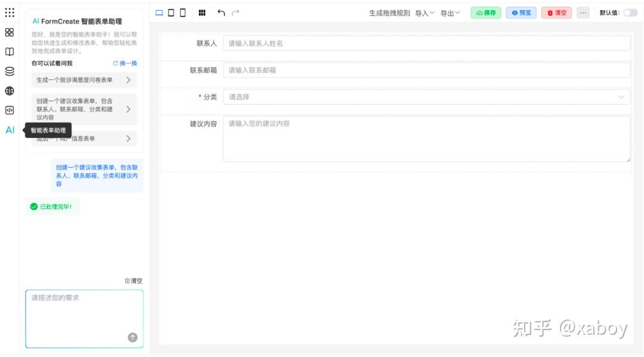This screenshot has width=644, height=357.
Task: Open the database icon in the sidebar
Action: (8, 69)
